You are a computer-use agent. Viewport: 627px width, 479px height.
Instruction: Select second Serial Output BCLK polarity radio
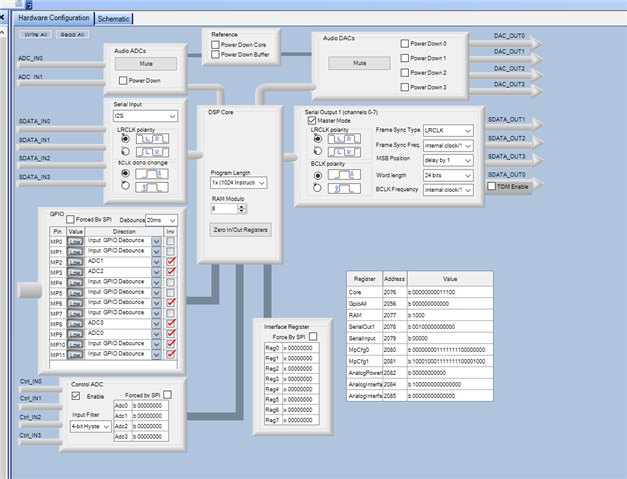tap(317, 188)
